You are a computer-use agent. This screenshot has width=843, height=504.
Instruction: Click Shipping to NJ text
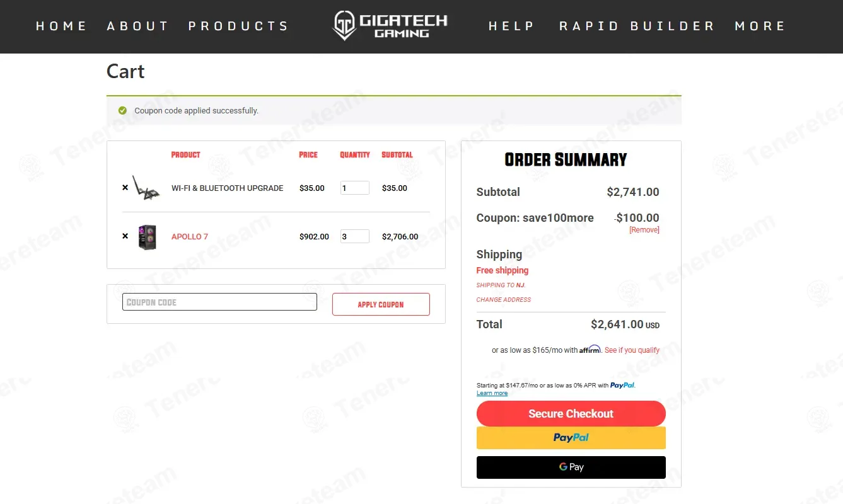501,285
